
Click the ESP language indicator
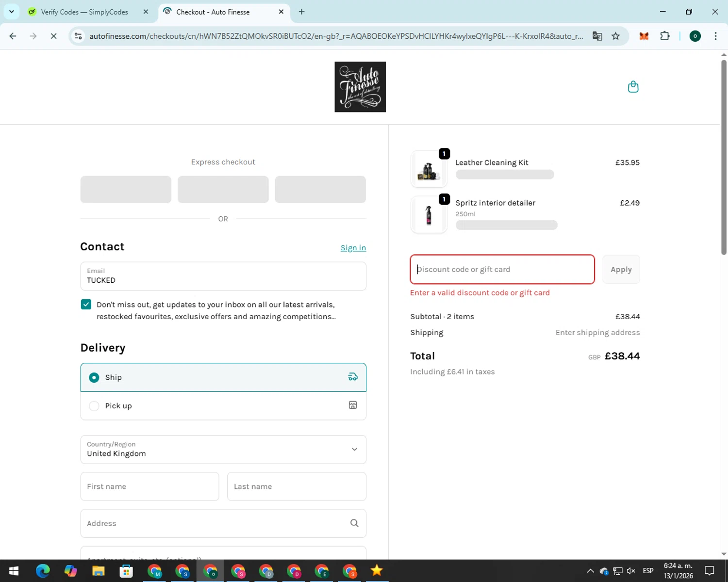pyautogui.click(x=648, y=571)
